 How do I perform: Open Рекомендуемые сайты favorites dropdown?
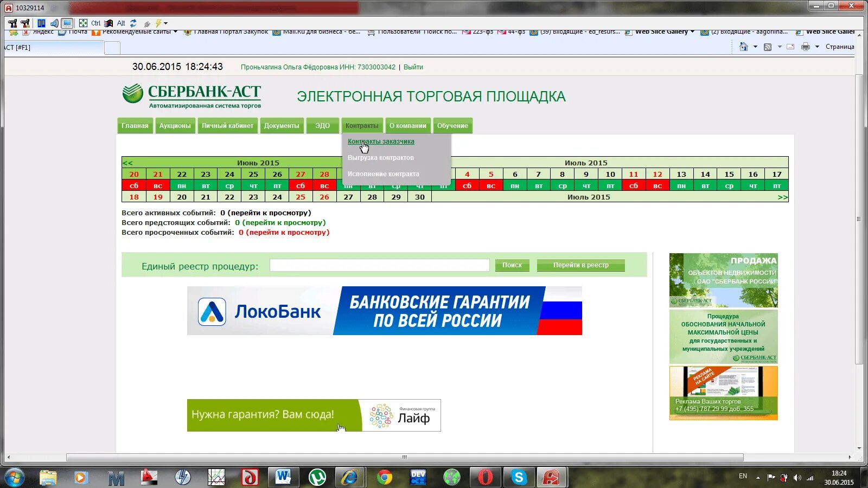[175, 32]
